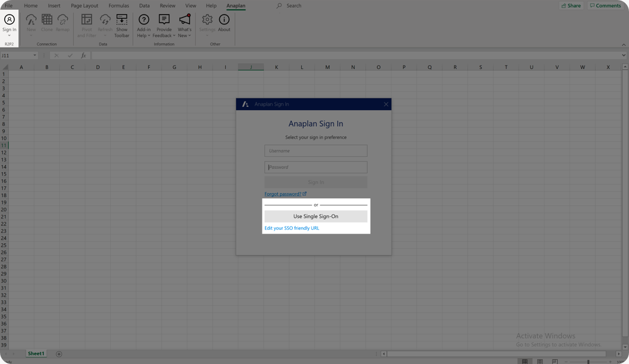Screen dimensions: 629x364
Task: Click the Insert Function fx icon
Action: 83,55
